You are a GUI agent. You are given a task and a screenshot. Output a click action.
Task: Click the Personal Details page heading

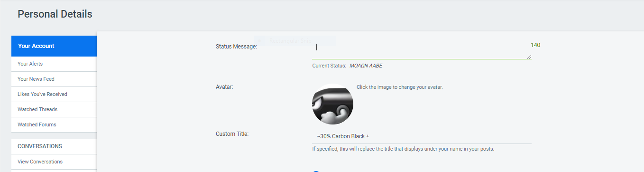55,14
